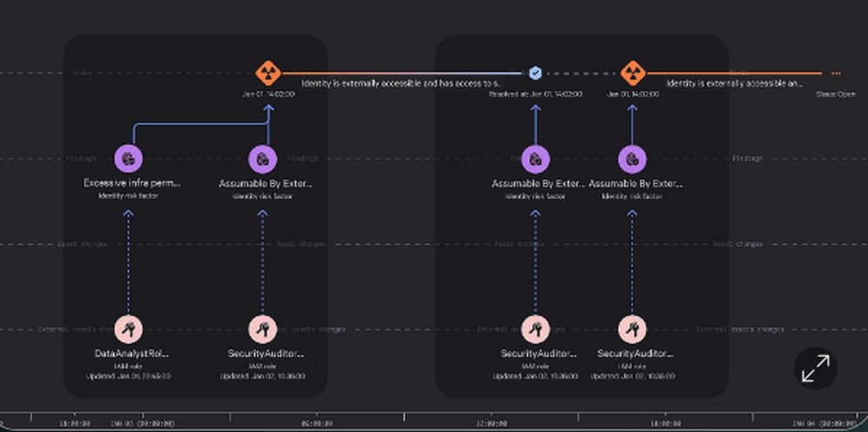Click the 'DataAnalystRol...' role name

point(132,353)
